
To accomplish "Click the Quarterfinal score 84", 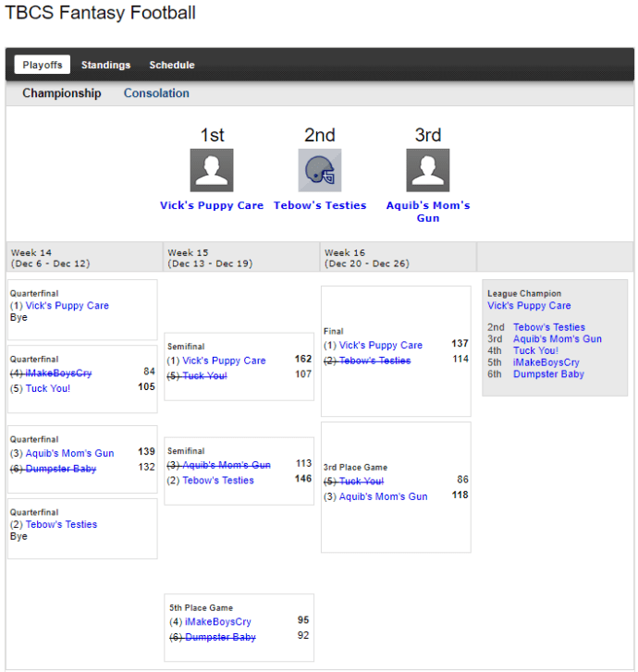I will [x=149, y=372].
